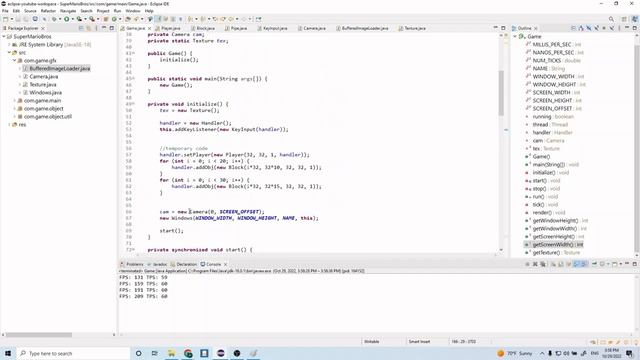Image resolution: width=640 pixels, height=360 pixels.
Task: Select render() method in Outline
Action: pyautogui.click(x=544, y=212)
